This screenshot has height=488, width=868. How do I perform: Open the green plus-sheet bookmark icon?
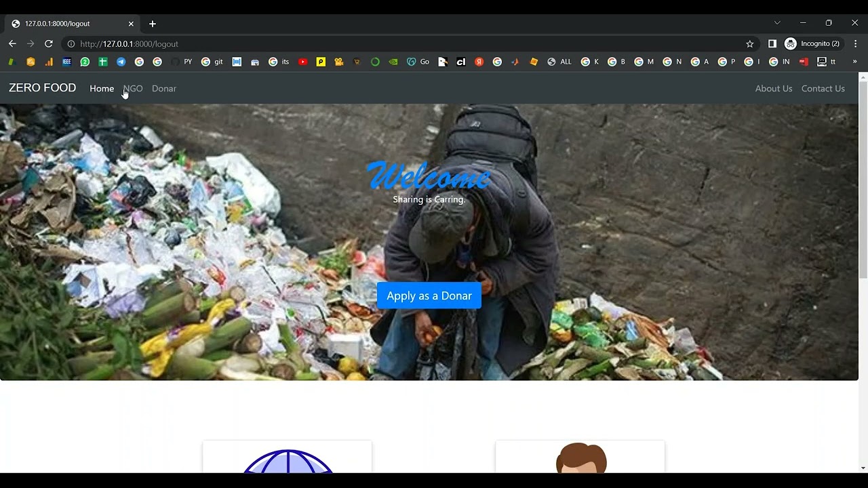point(103,62)
